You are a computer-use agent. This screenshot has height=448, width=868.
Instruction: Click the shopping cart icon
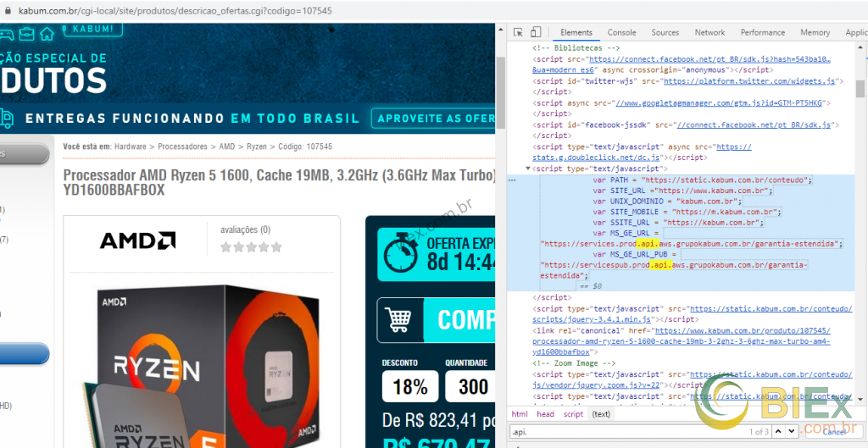click(400, 319)
